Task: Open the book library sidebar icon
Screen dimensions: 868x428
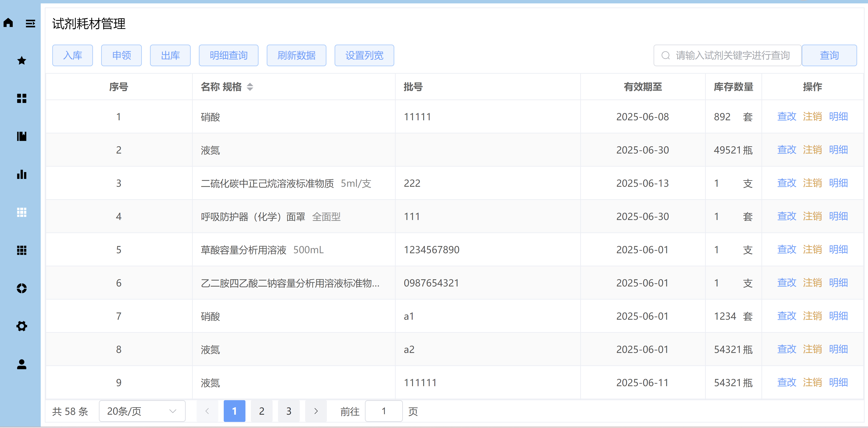Action: tap(21, 136)
